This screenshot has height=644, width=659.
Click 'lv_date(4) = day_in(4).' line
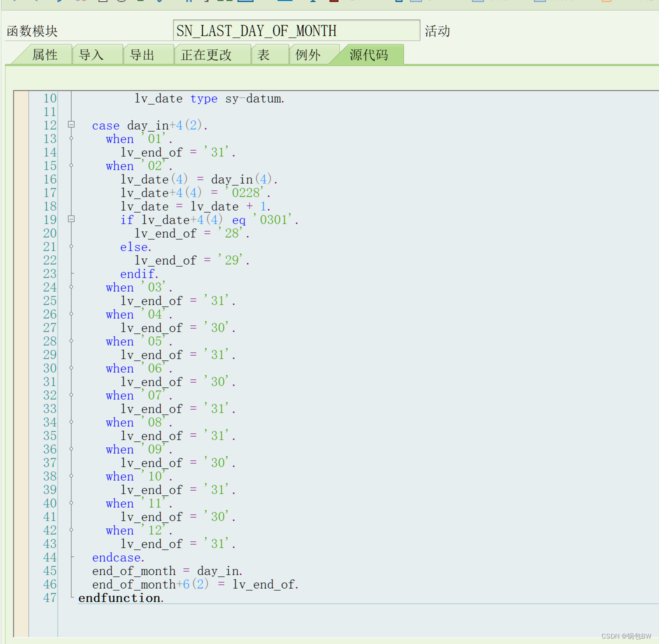pyautogui.click(x=199, y=179)
